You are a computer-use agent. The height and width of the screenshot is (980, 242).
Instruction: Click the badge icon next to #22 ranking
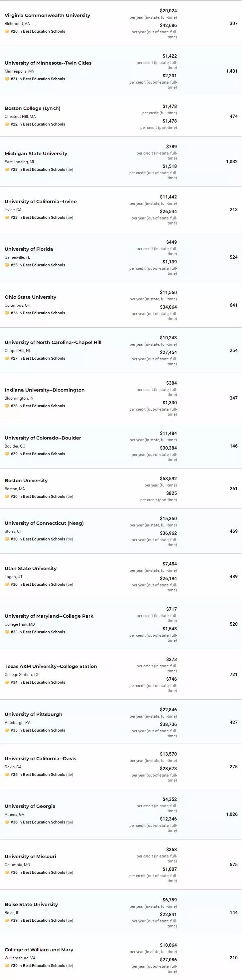click(7, 125)
